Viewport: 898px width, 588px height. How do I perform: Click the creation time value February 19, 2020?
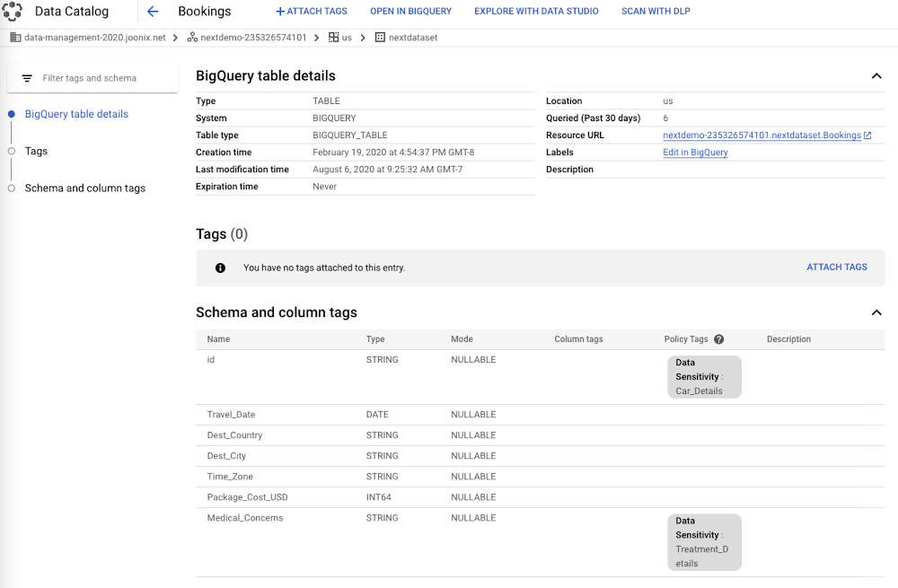coord(393,153)
